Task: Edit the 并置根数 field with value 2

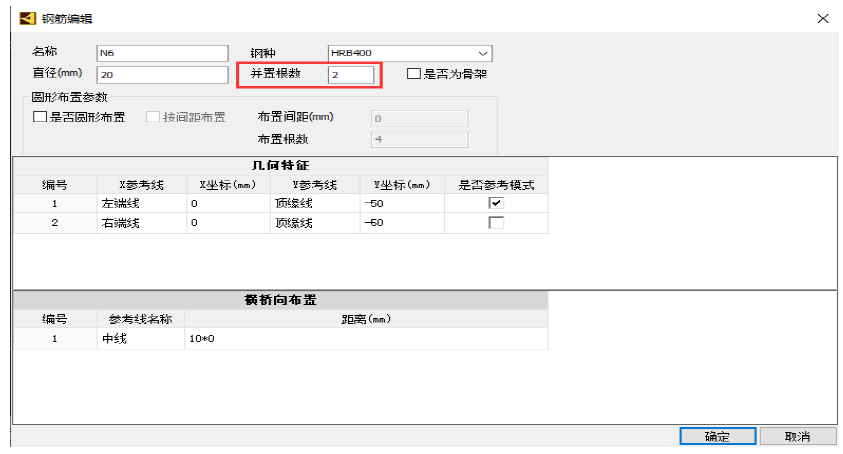Action: point(351,75)
